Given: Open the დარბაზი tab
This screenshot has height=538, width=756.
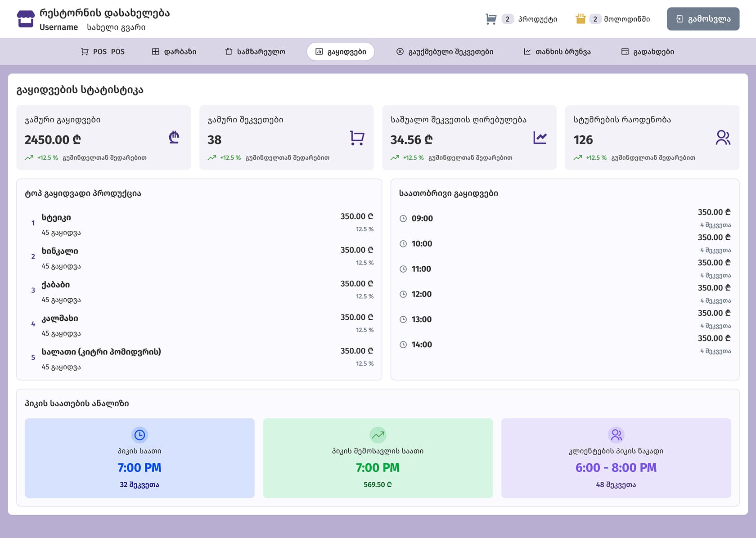Looking at the screenshot, I should (174, 52).
